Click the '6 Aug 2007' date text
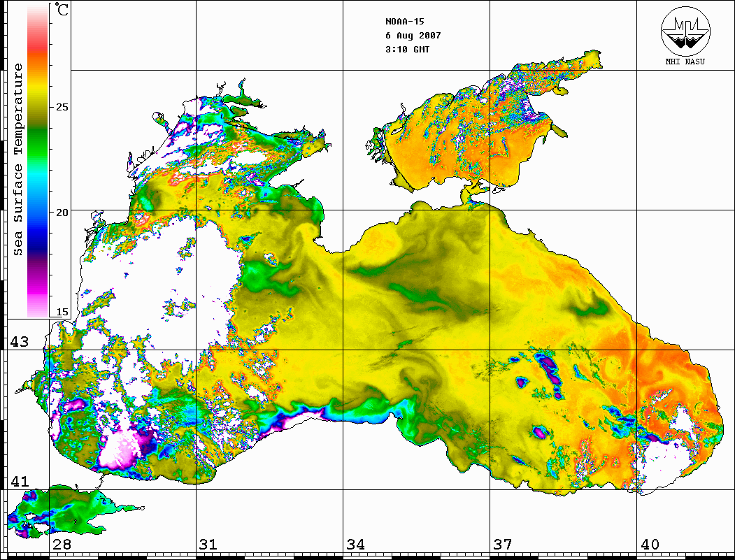The image size is (735, 560). (x=413, y=36)
